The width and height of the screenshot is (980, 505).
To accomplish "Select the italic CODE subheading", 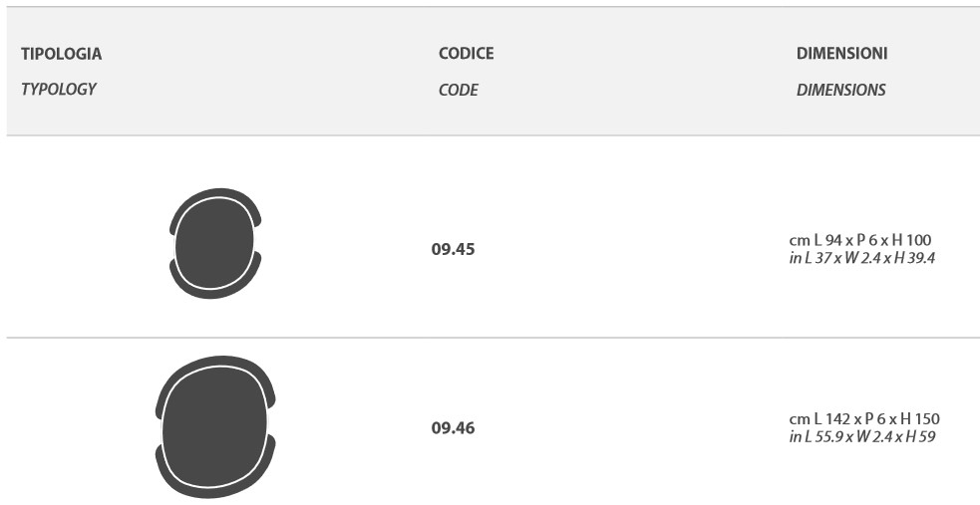I will coord(458,90).
